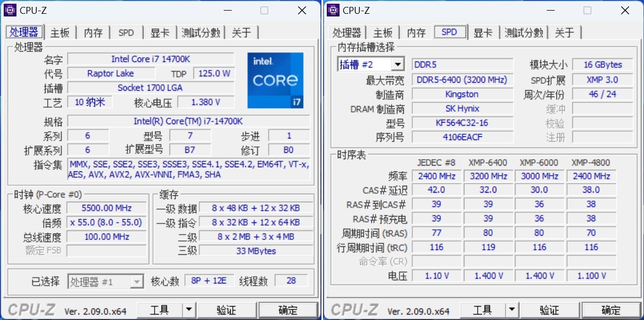Open 关于 tab in left window
Viewport: 644px width, 320px height.
click(242, 32)
